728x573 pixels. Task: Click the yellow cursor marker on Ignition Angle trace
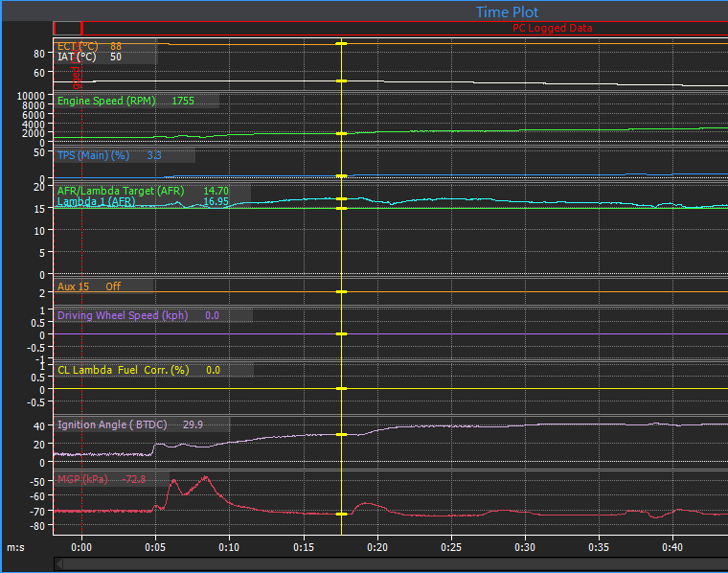341,435
